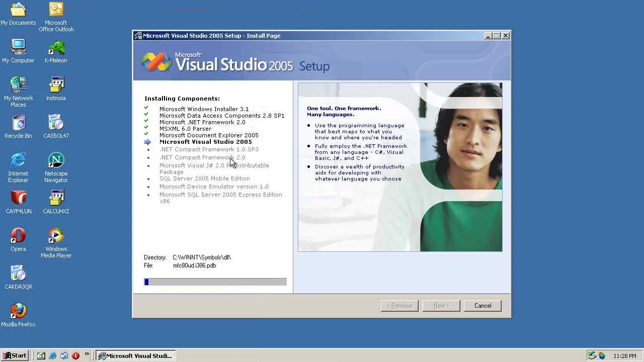Click the 'One tool. One framework.' headline
This screenshot has height=362, width=644.
tap(344, 108)
